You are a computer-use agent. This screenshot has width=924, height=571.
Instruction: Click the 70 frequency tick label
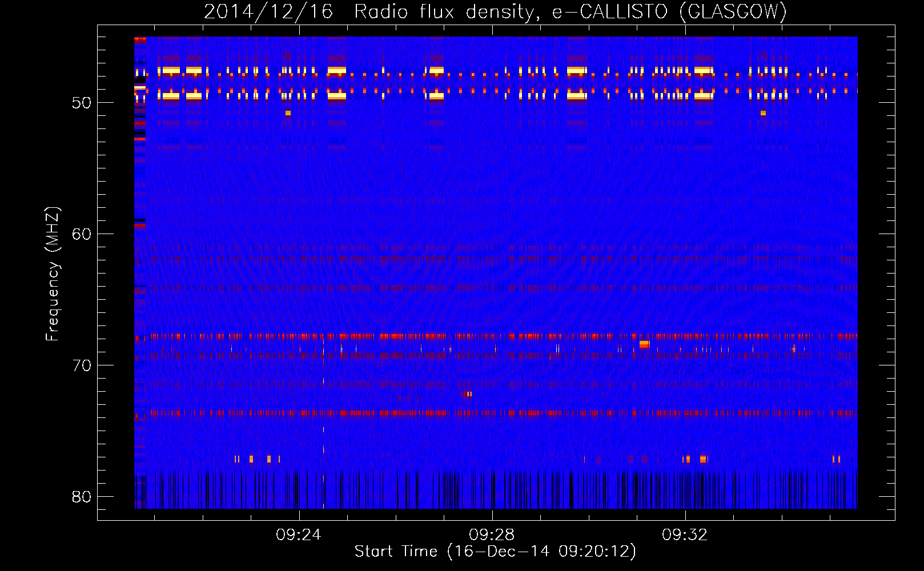(x=82, y=365)
